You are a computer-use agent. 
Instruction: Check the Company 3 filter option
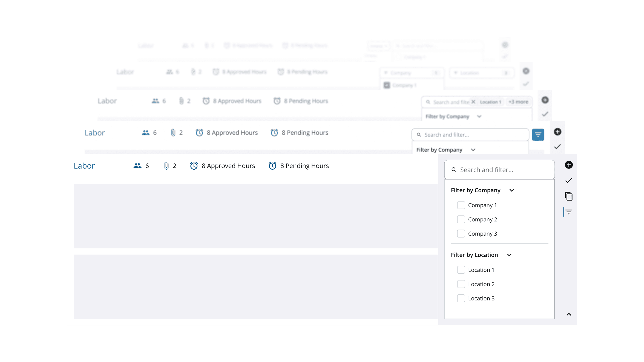461,234
